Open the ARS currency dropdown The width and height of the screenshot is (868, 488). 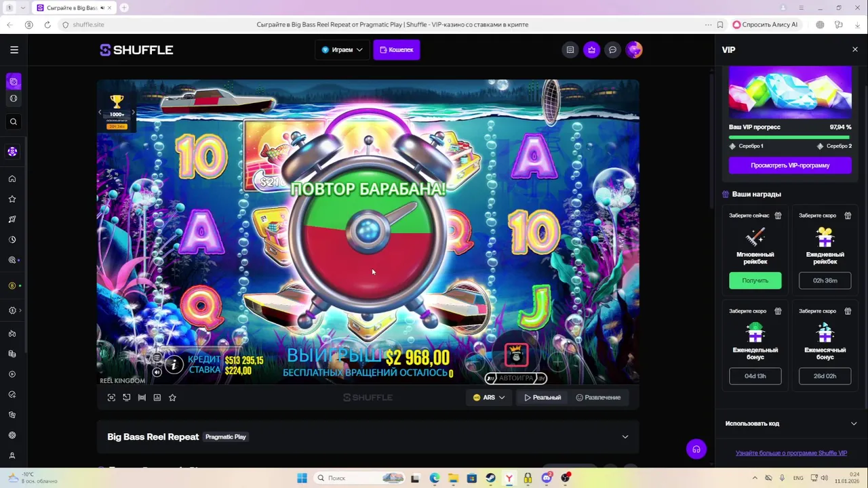[x=489, y=398]
